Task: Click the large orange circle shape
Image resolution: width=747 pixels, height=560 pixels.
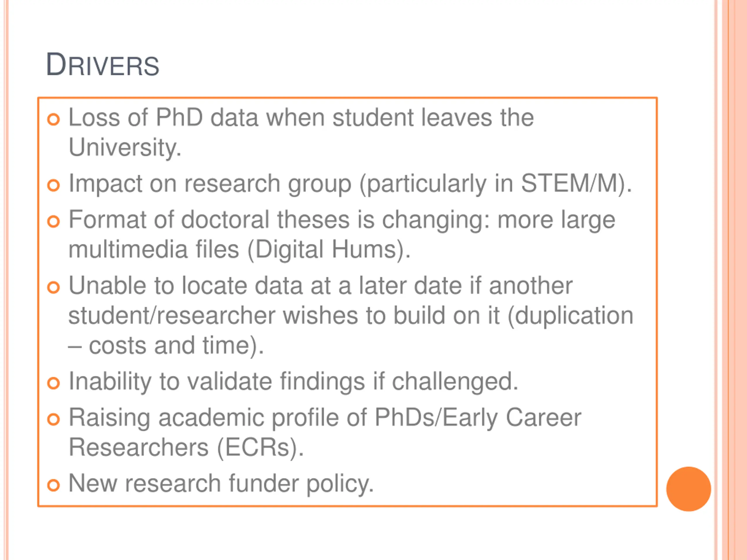Action: 689,489
